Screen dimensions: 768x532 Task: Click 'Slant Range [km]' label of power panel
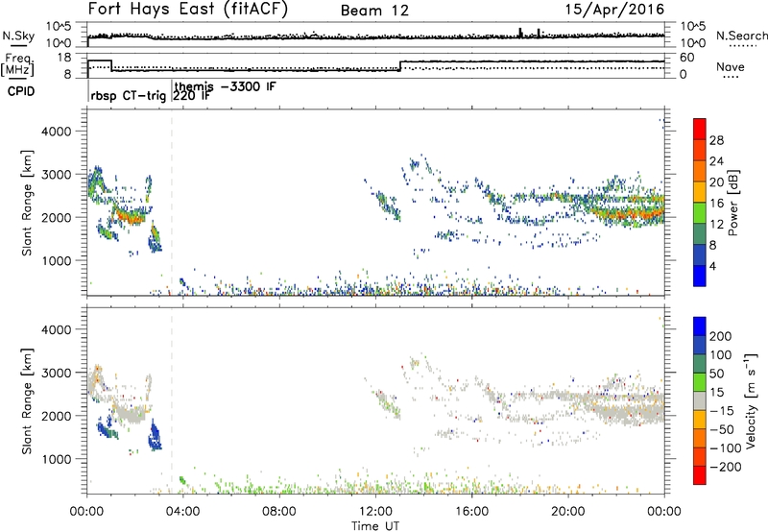tap(27, 203)
